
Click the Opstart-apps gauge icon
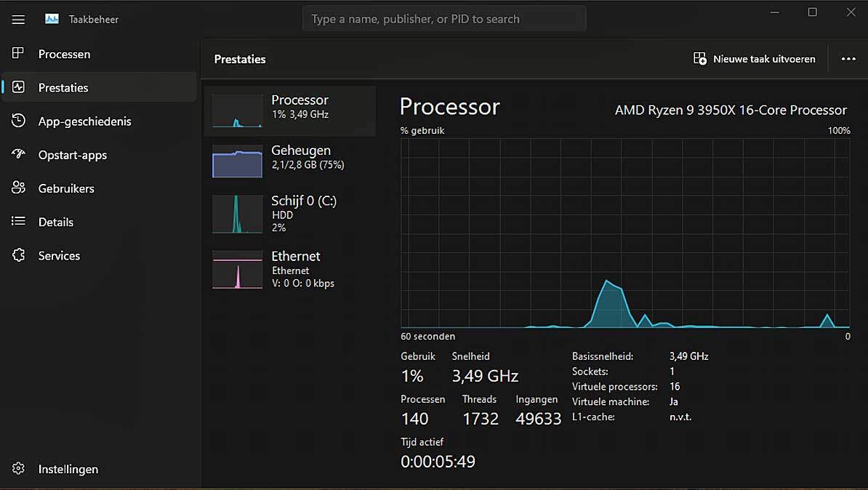point(18,154)
